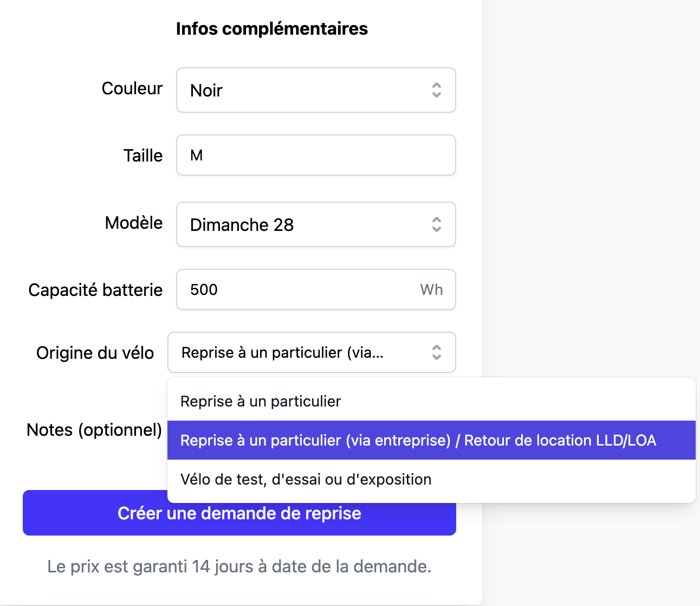Screen dimensions: 700x606
Task: Click the "Infos complémentaires" heading
Action: (x=272, y=29)
